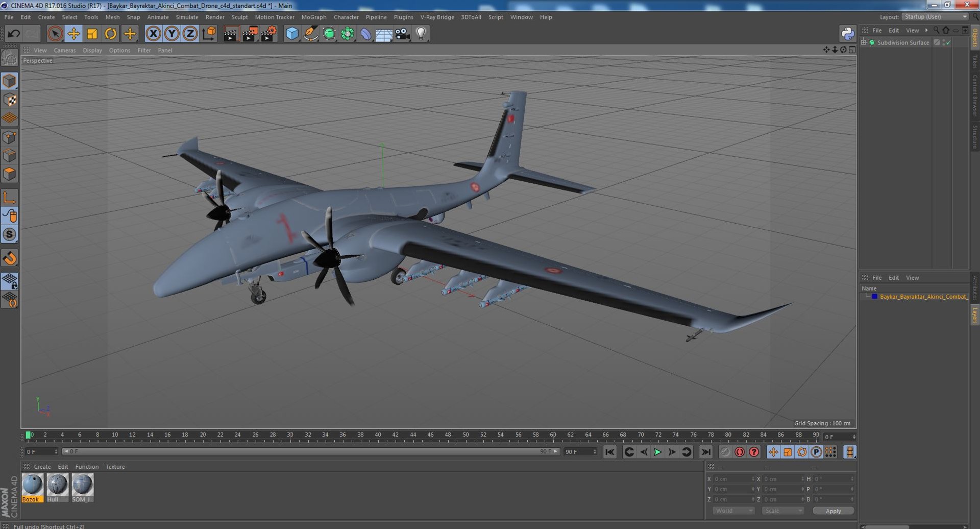Open Edit Render Settings icon
Image resolution: width=980 pixels, height=529 pixels.
point(268,34)
